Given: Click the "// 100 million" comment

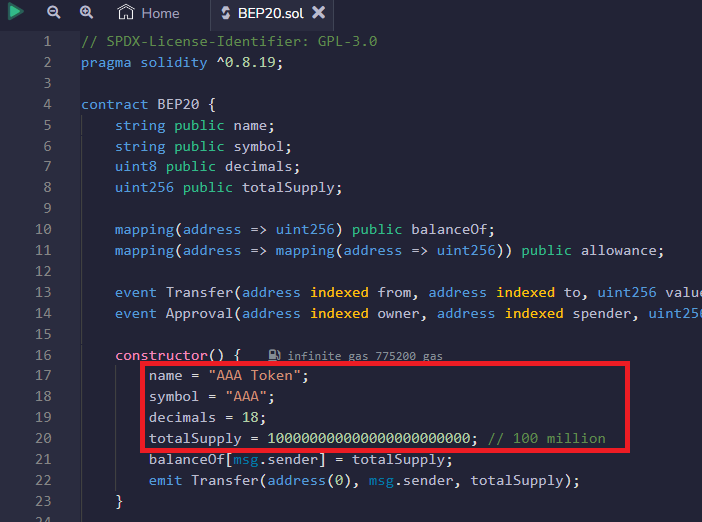Looking at the screenshot, I should [546, 438].
